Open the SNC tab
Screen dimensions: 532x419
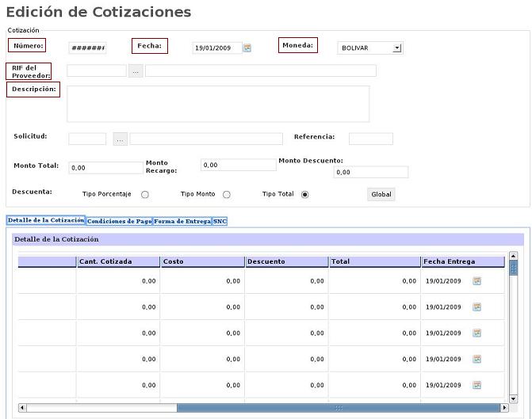[220, 222]
